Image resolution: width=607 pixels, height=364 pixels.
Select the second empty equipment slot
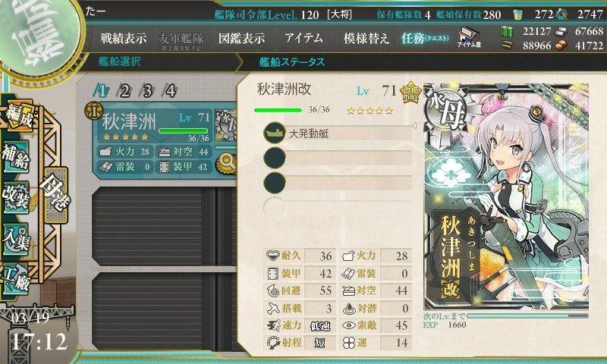pos(338,182)
